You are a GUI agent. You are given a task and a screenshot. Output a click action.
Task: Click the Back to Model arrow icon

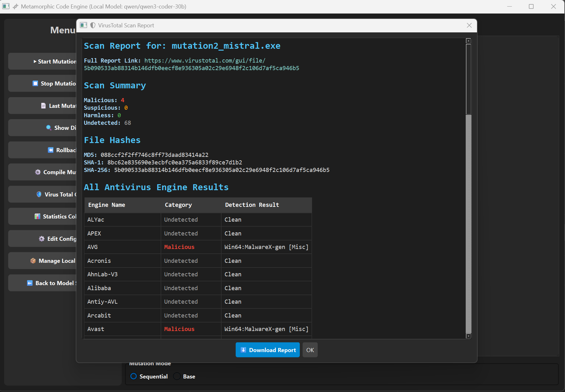click(x=30, y=283)
